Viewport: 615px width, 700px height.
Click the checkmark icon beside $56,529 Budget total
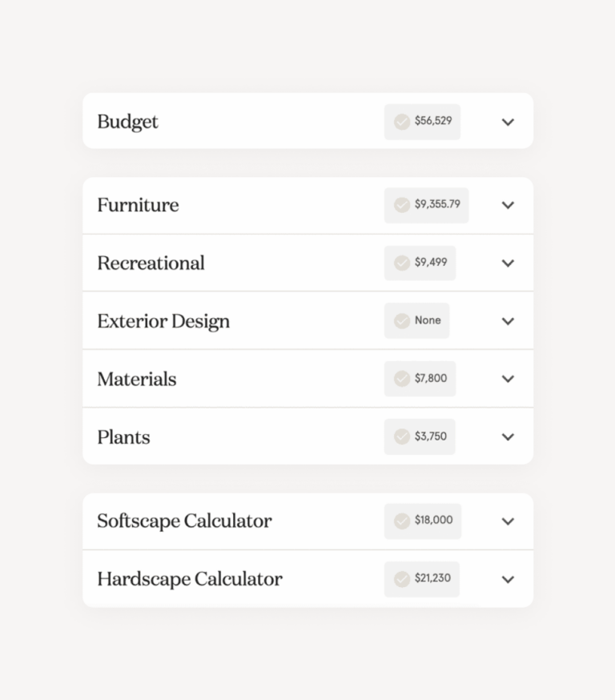[402, 122]
